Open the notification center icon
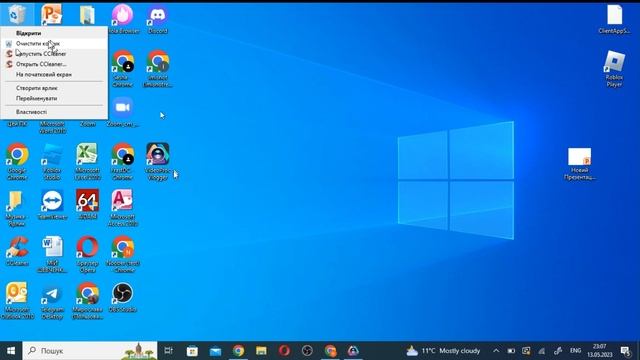640x360 pixels. pos(625,351)
